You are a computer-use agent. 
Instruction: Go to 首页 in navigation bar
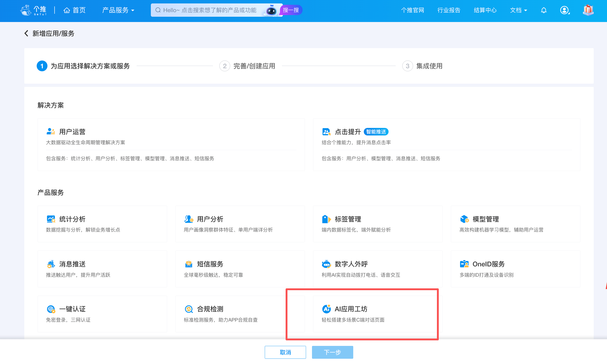click(74, 10)
